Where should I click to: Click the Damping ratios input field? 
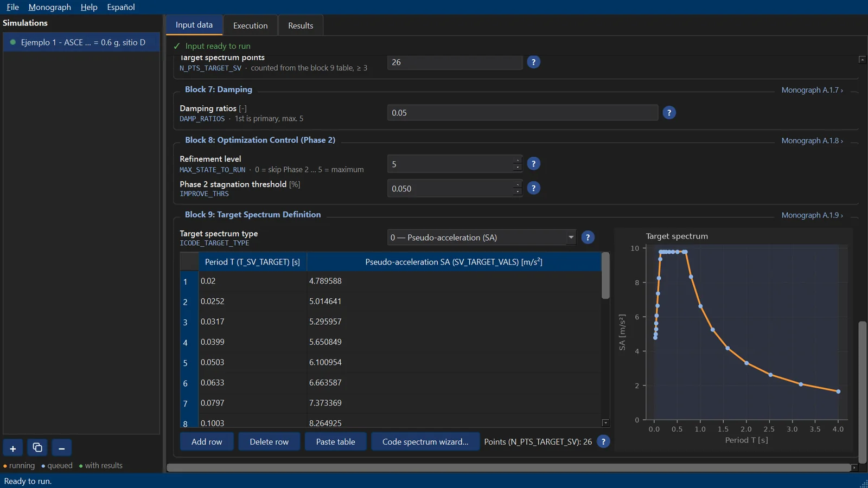pos(522,113)
